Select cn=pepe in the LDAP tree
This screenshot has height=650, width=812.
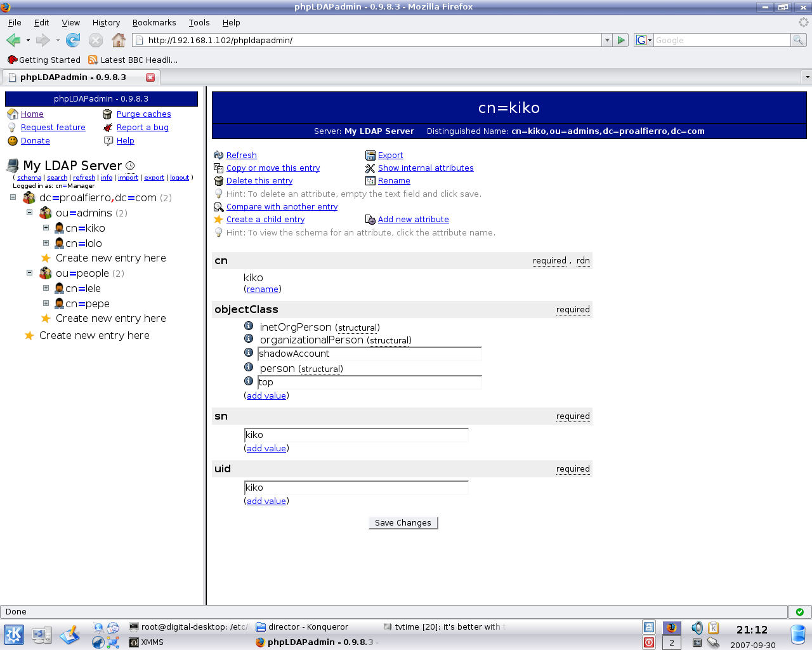click(x=88, y=304)
